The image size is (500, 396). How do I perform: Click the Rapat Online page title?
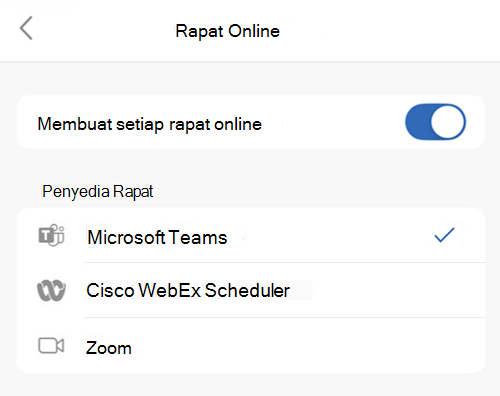pos(228,31)
